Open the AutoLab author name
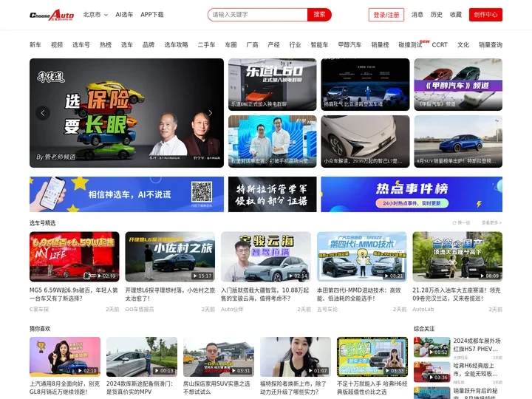Viewport: 532px width, 399px height. [x=423, y=310]
